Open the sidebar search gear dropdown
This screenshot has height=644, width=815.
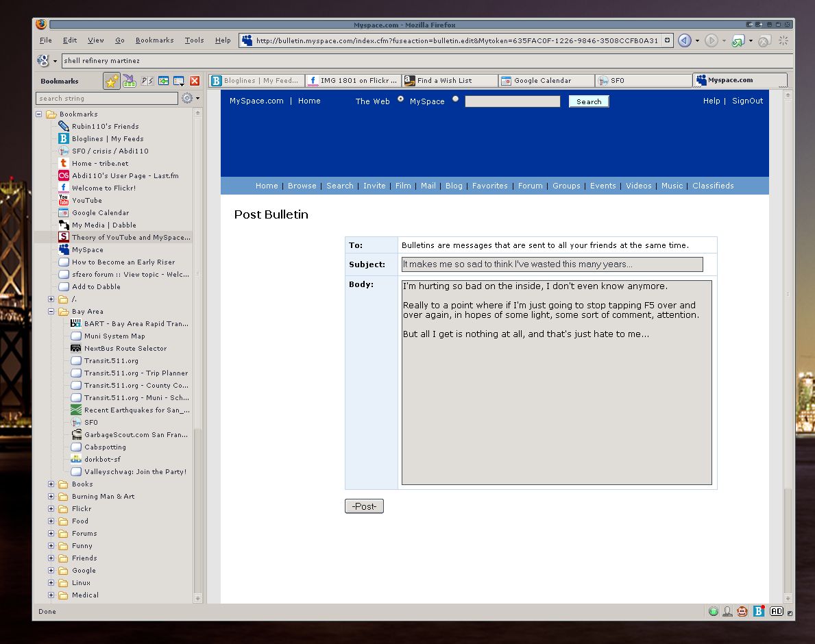190,99
